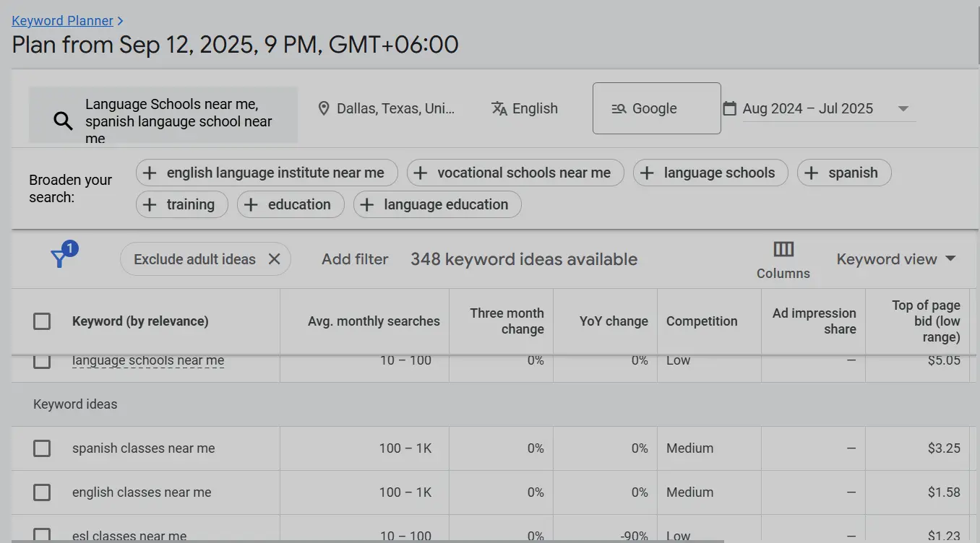This screenshot has height=543, width=980.
Task: Click Add filter above the keyword table
Action: [x=355, y=259]
